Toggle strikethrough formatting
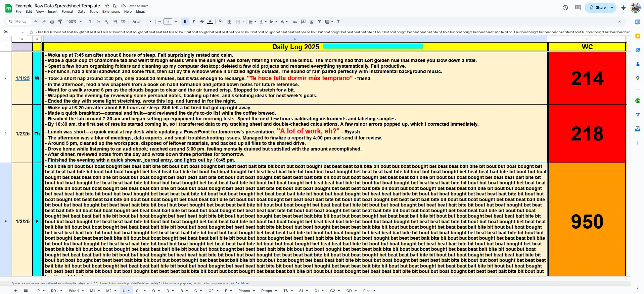Viewport: 644px width, 294px height. click(202, 22)
